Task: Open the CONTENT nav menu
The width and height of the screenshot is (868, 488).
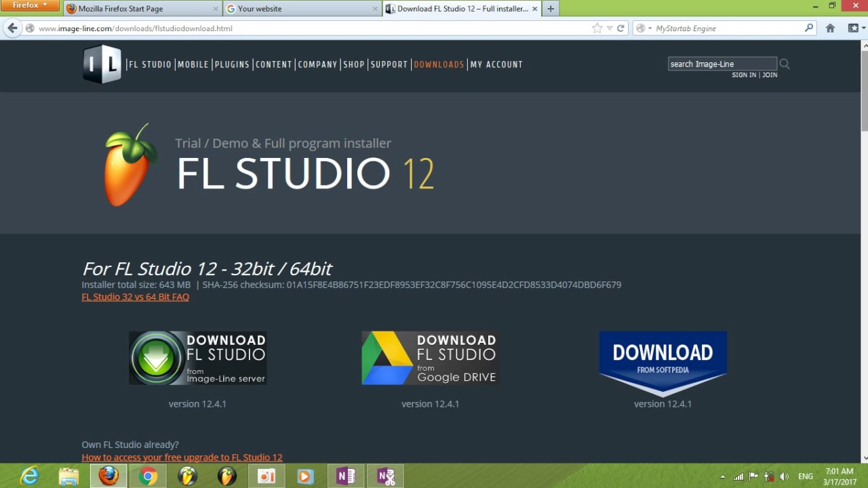Action: click(x=273, y=64)
